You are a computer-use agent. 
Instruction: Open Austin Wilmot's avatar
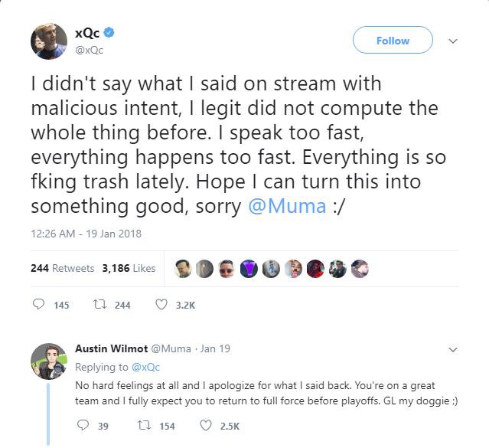(49, 361)
